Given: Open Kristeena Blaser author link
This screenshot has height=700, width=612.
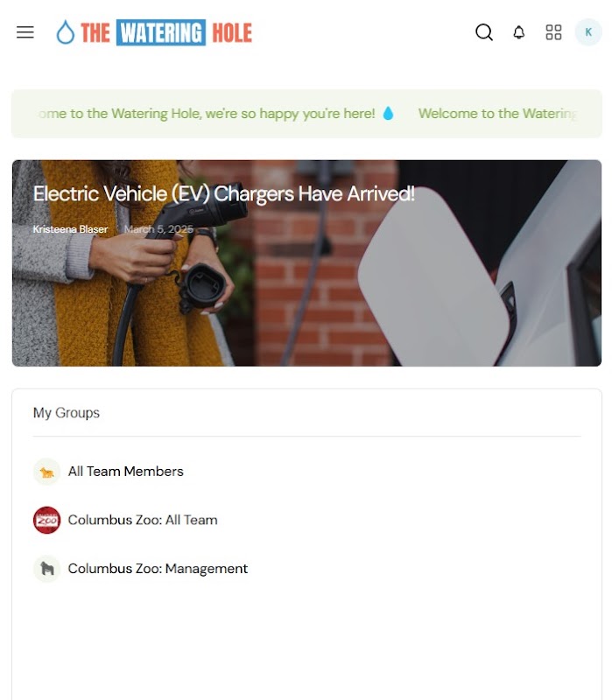Looking at the screenshot, I should (x=70, y=229).
